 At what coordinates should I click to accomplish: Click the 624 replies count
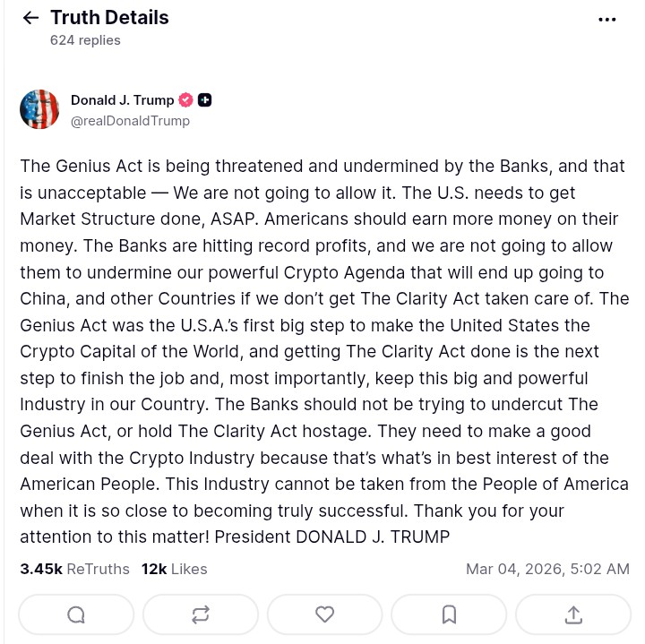[x=85, y=40]
